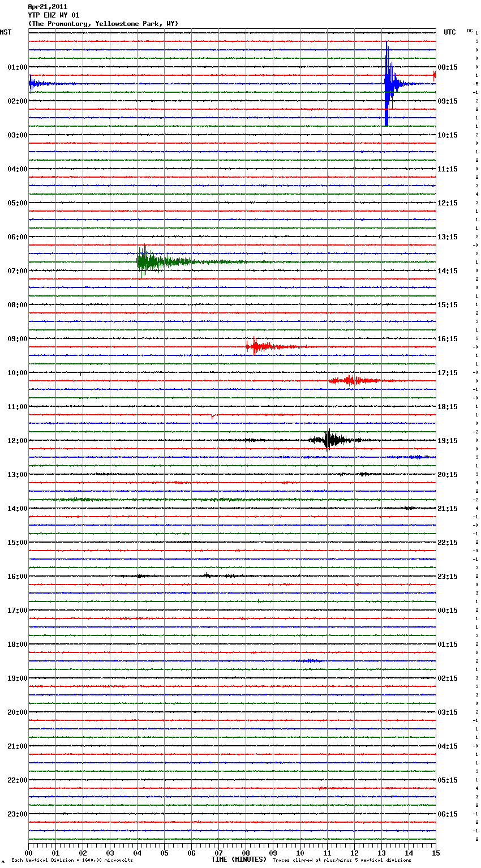This screenshot has height=868, width=481.
Task: Click the vertical division 1600.00 microvolts note
Action: point(72,861)
